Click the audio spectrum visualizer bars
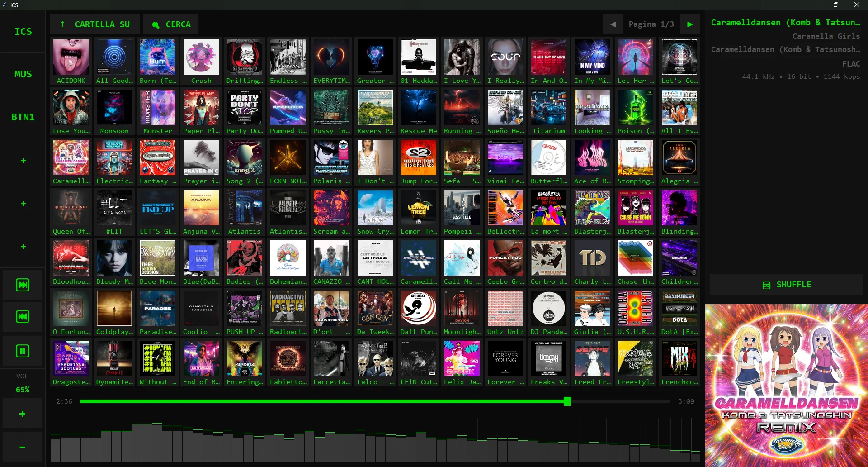 [375, 442]
